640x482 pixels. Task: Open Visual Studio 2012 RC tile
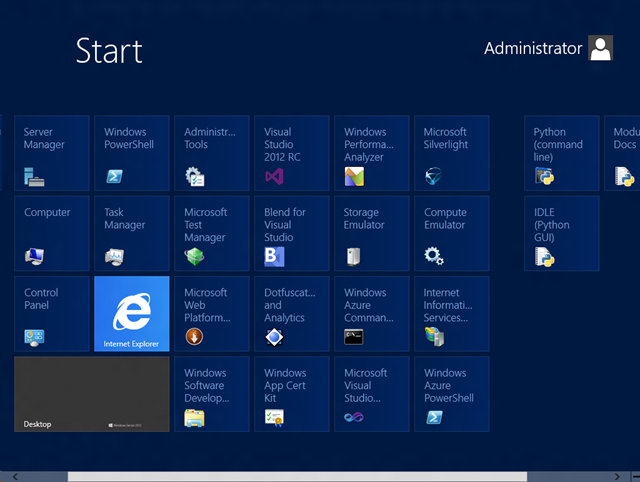[x=292, y=153]
